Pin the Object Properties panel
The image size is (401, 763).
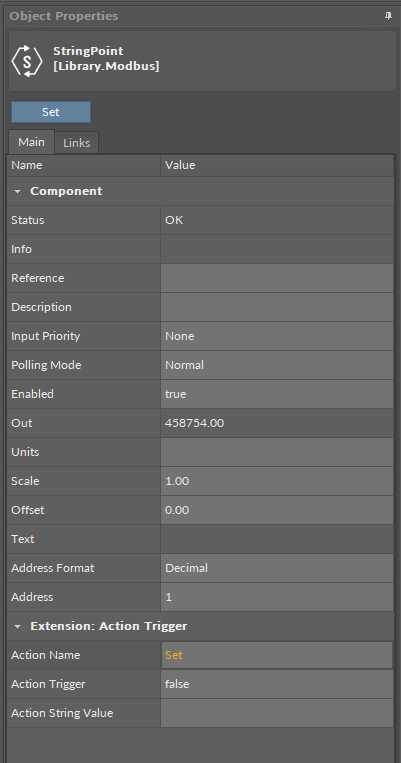click(x=388, y=16)
